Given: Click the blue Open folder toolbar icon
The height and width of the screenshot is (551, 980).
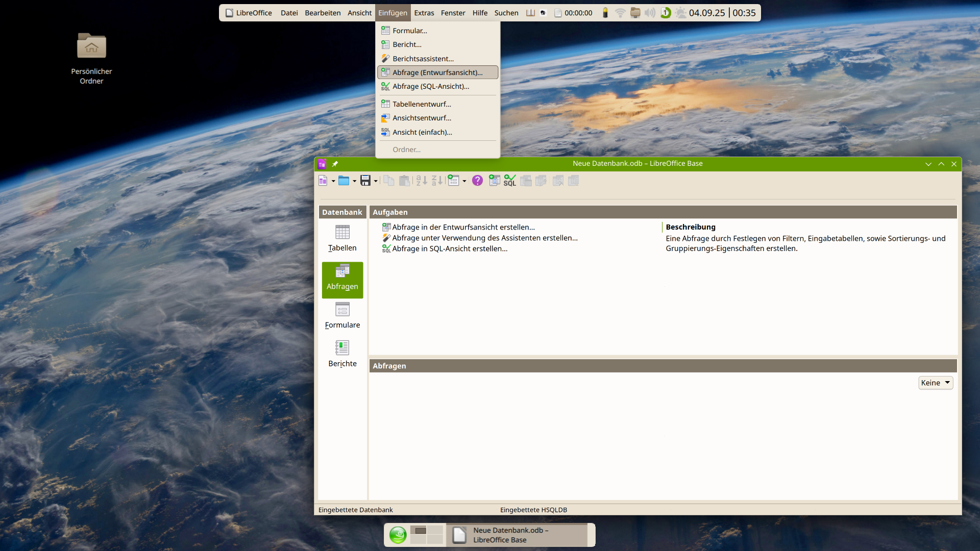Looking at the screenshot, I should pos(344,181).
